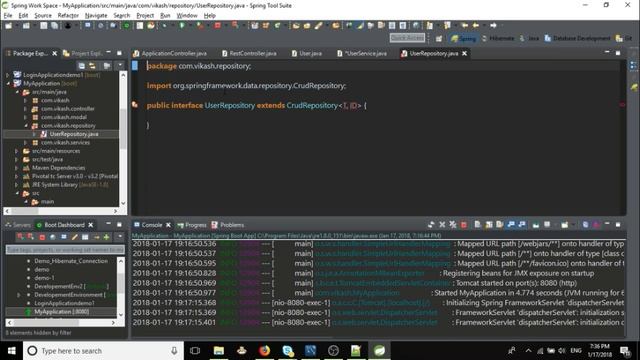Expand the com.vikash.controller package
Viewport: 640px width, 360px height.
click(x=25, y=109)
